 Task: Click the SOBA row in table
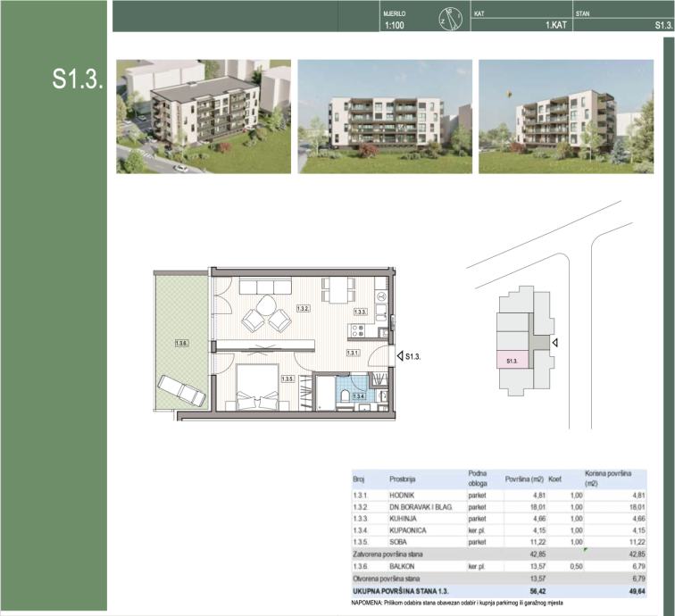[x=499, y=542]
